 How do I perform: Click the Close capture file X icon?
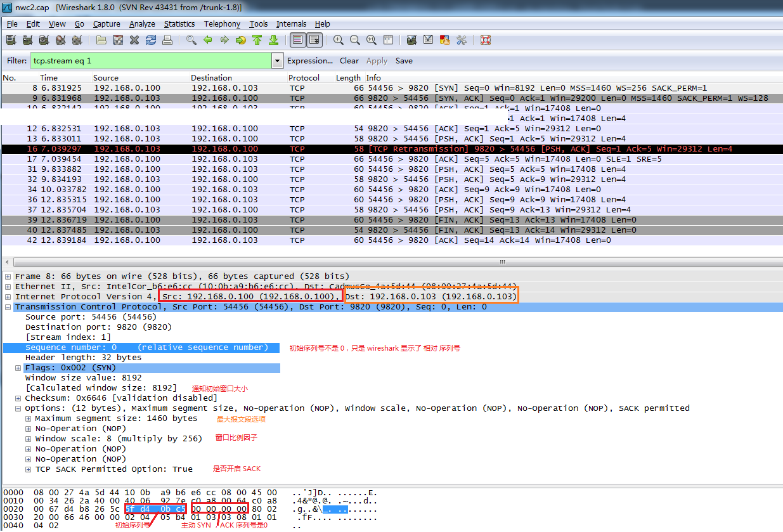[134, 41]
